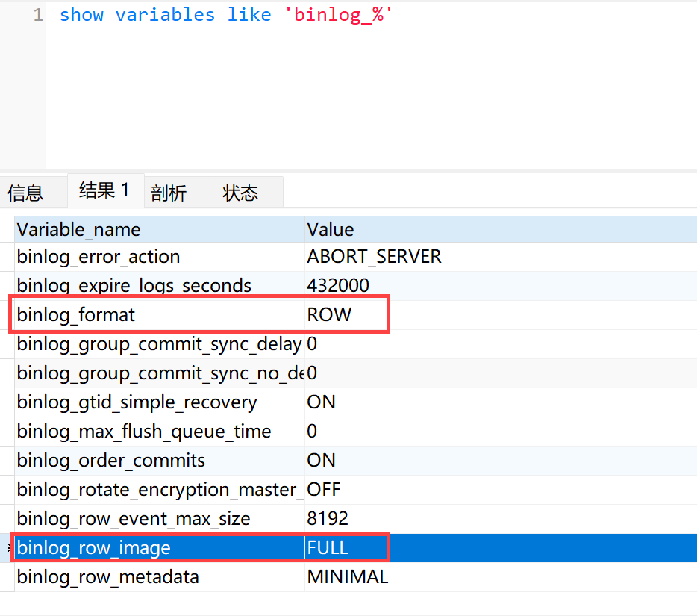Select the binlog_rotate_encryption_master cell
The width and height of the screenshot is (697, 616).
[x=160, y=490]
